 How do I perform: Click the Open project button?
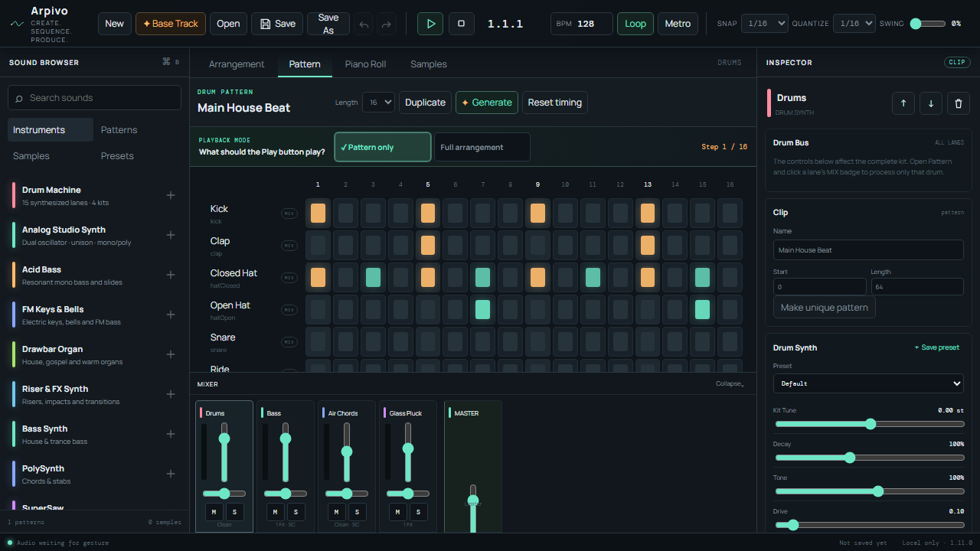coord(228,24)
